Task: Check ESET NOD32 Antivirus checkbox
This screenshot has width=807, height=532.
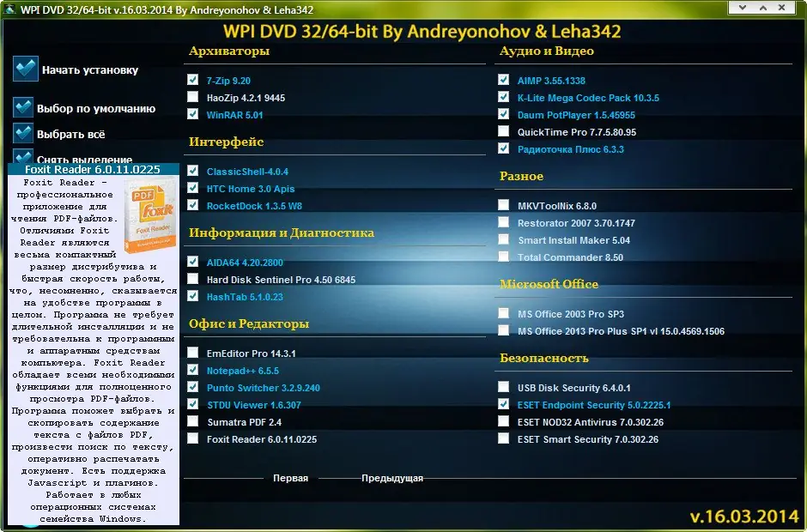Action: point(503,420)
